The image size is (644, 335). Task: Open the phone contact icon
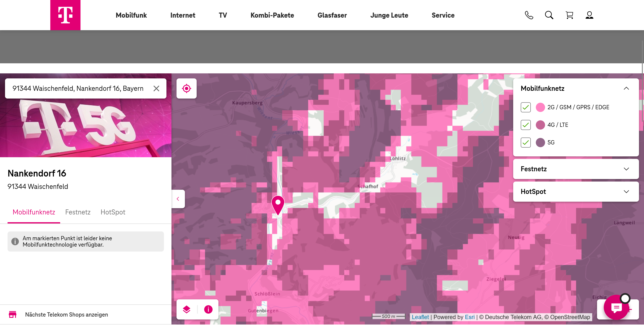coord(529,15)
